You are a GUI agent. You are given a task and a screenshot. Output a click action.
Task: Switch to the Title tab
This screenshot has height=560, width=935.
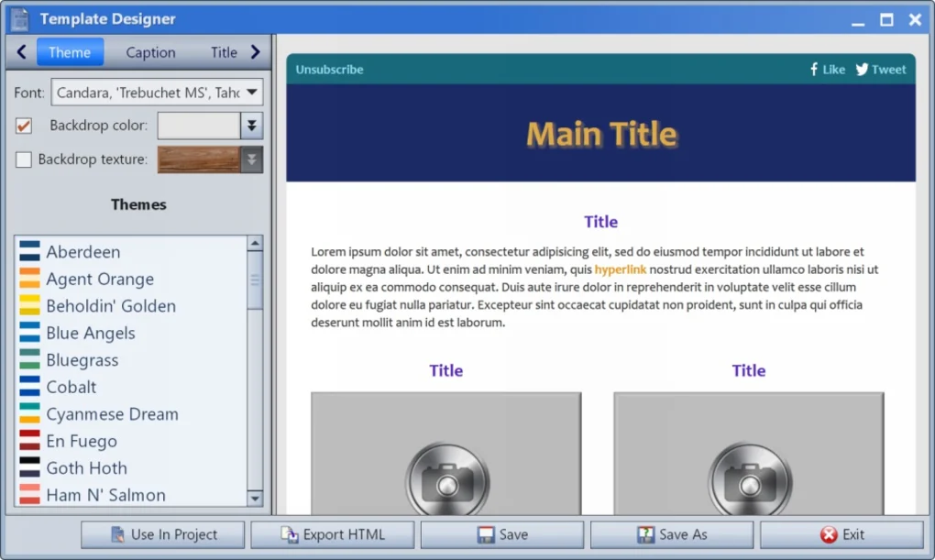223,52
